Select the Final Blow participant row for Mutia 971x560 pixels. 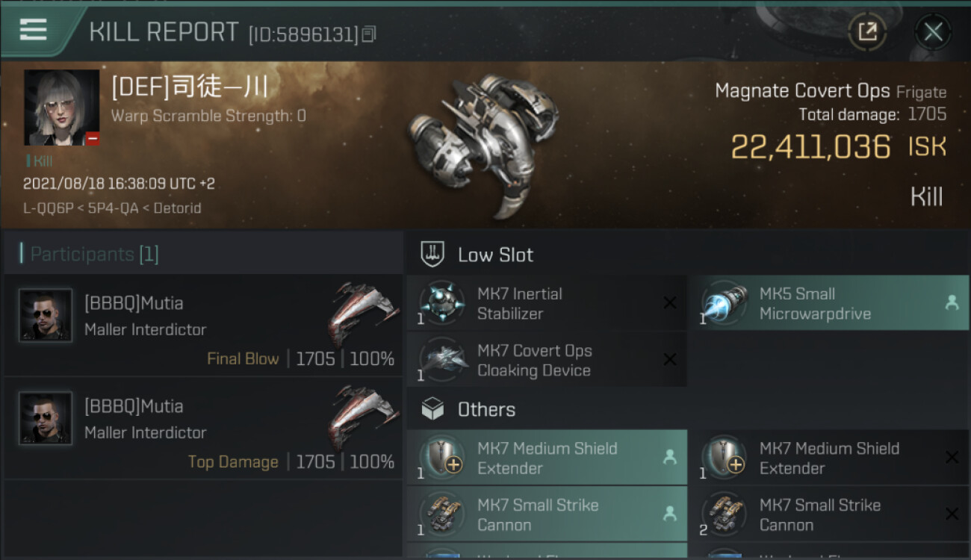(x=203, y=326)
